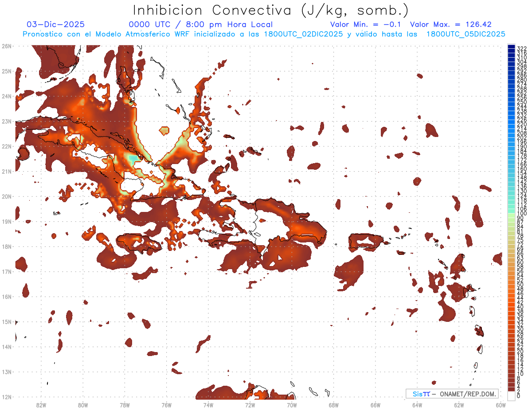532x411 pixels.
Task: Click the latitude label '12N'
Action: click(x=7, y=397)
